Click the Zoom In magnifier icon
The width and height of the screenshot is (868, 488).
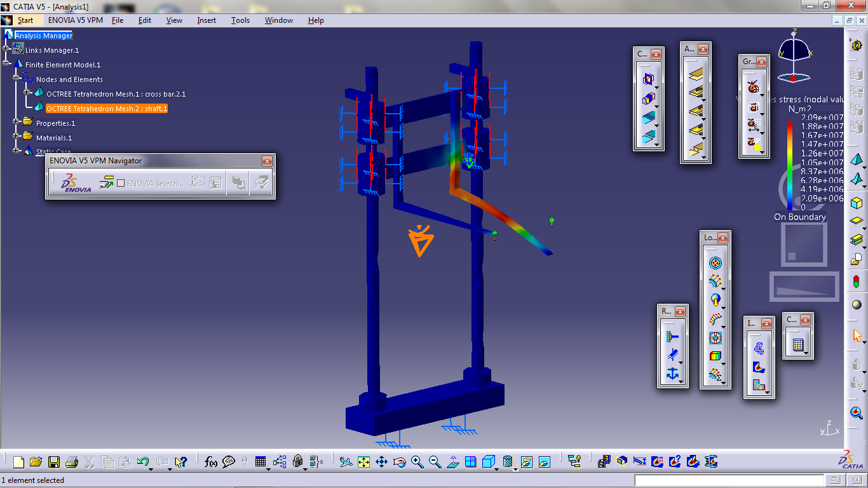(x=417, y=461)
